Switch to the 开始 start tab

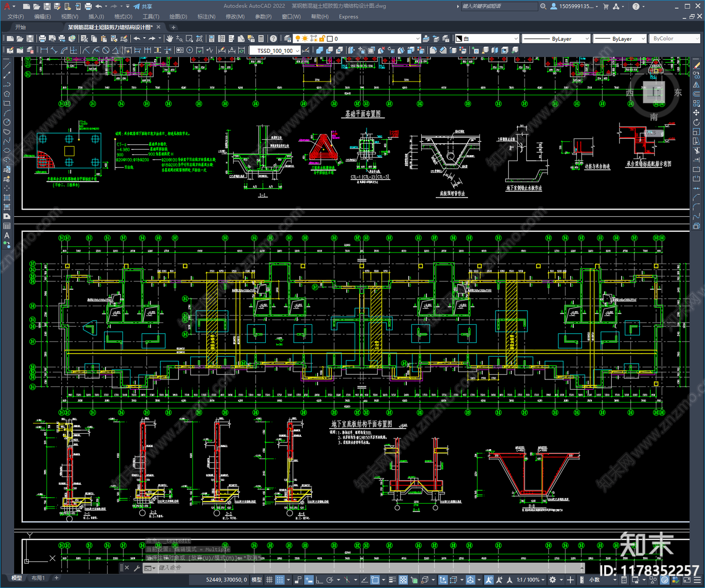click(21, 27)
